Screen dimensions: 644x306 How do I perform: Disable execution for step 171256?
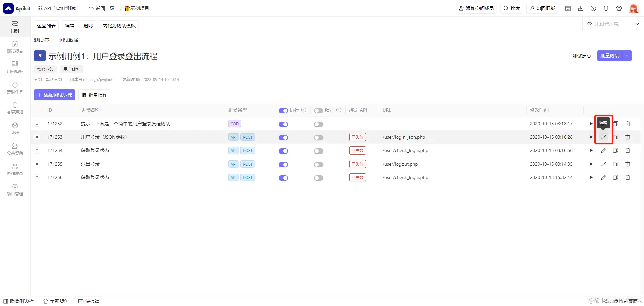[x=283, y=178]
